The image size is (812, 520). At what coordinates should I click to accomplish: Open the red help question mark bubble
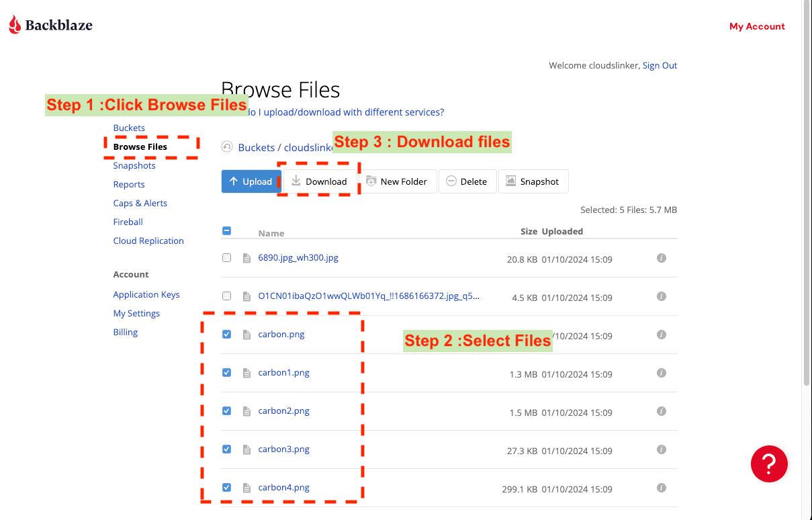click(769, 464)
